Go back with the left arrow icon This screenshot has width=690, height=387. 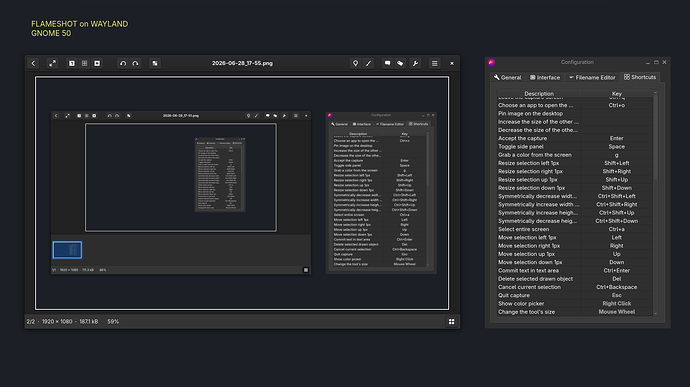(x=33, y=63)
